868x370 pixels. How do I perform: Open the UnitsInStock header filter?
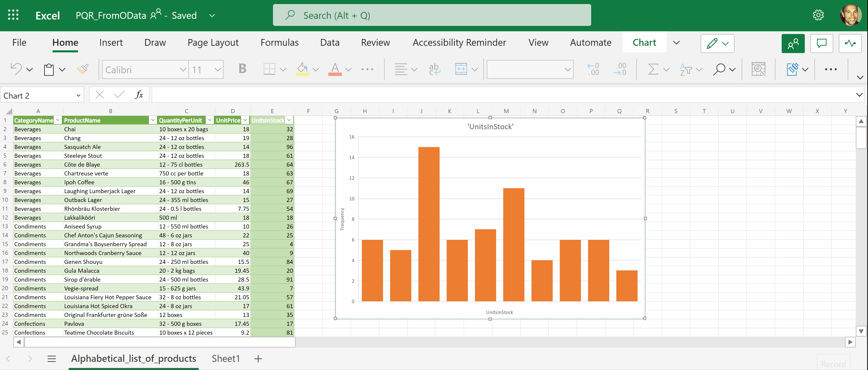(x=289, y=120)
